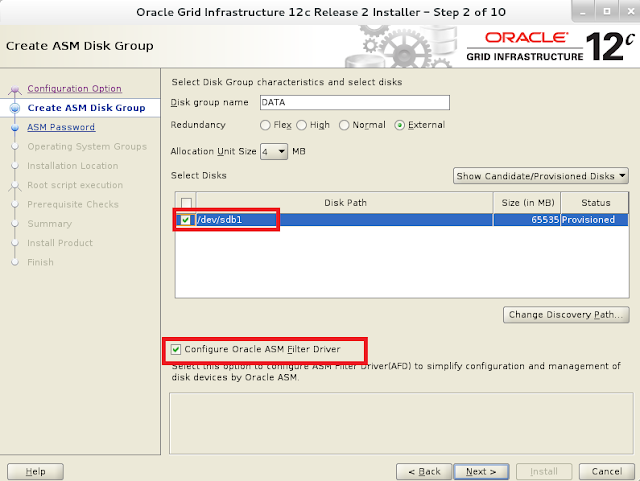
Task: Click Change Discovery Path button
Action: [x=566, y=315]
